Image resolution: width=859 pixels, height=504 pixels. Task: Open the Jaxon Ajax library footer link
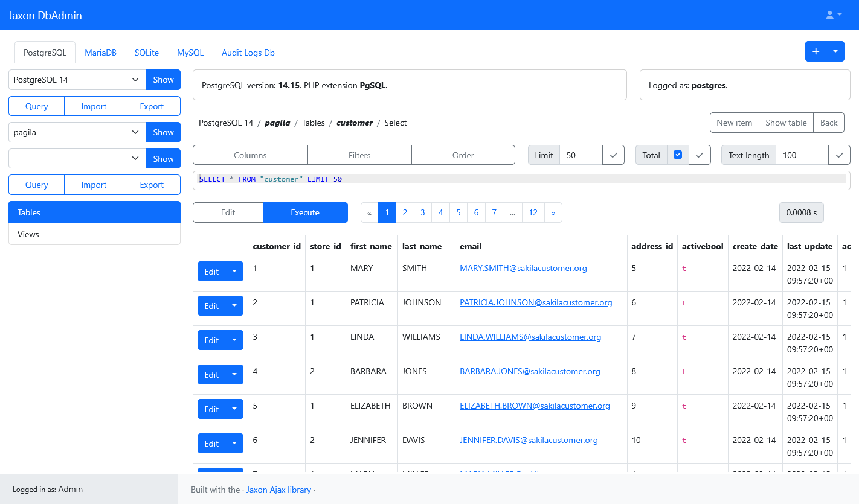coord(278,490)
